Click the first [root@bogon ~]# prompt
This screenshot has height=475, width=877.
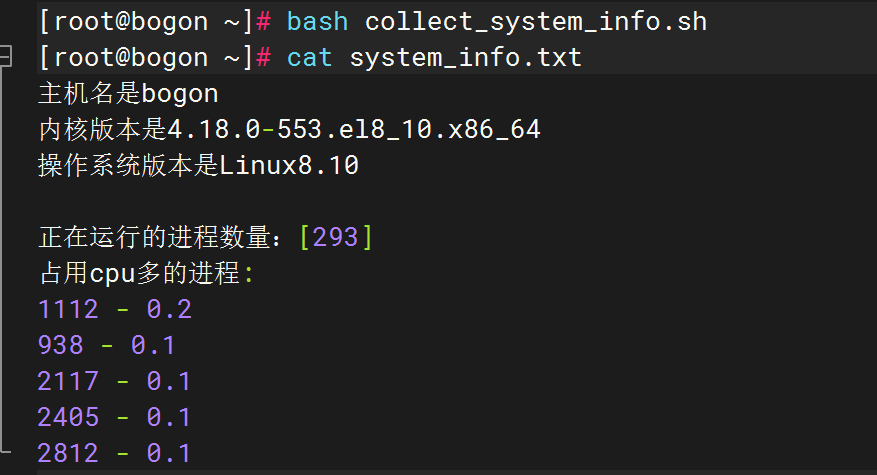click(x=155, y=21)
